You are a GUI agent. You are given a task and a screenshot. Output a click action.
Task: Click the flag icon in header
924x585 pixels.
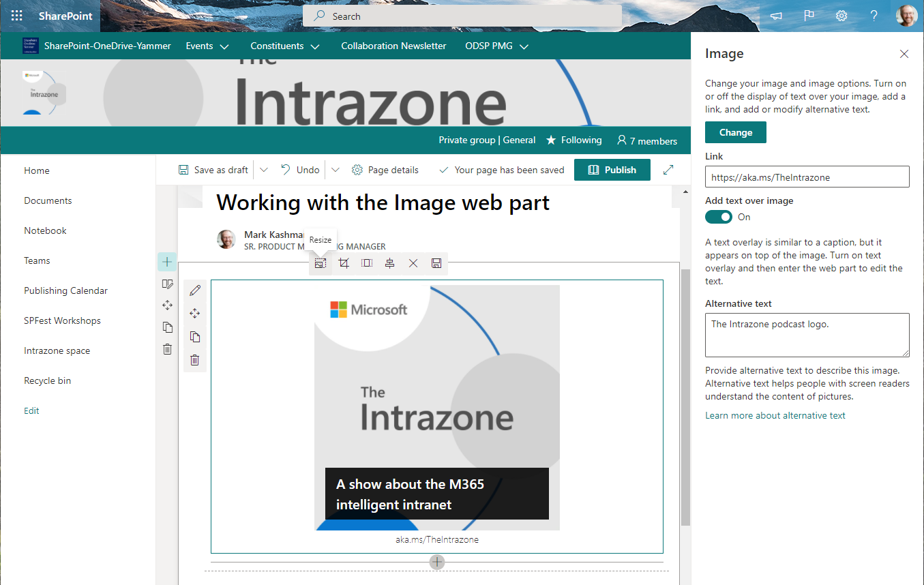[x=809, y=16]
